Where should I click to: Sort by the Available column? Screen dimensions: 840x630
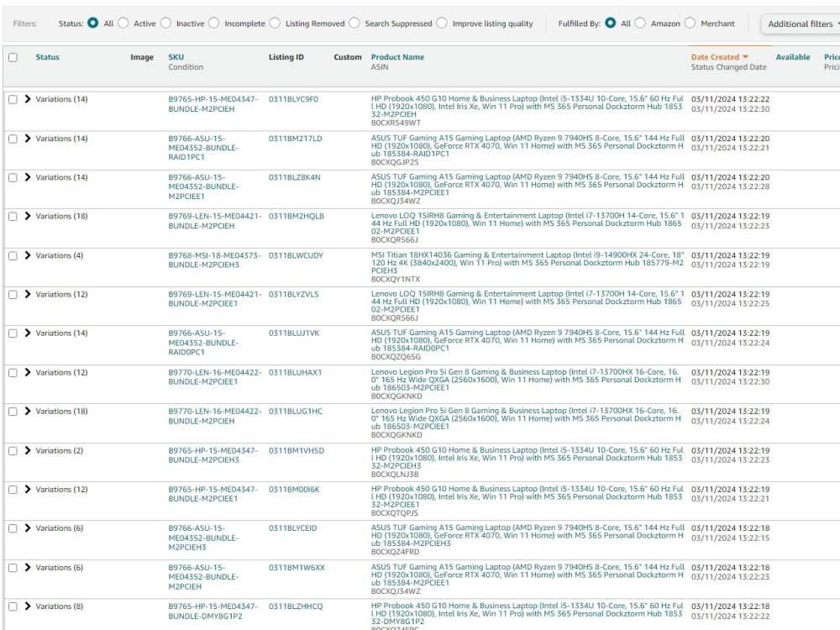tap(793, 57)
